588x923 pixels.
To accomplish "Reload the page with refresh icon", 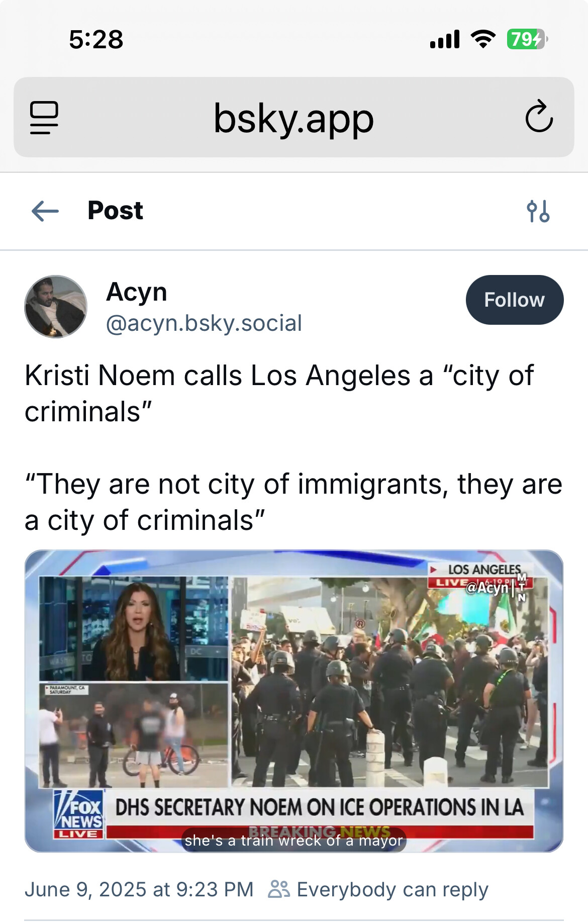I will point(539,117).
